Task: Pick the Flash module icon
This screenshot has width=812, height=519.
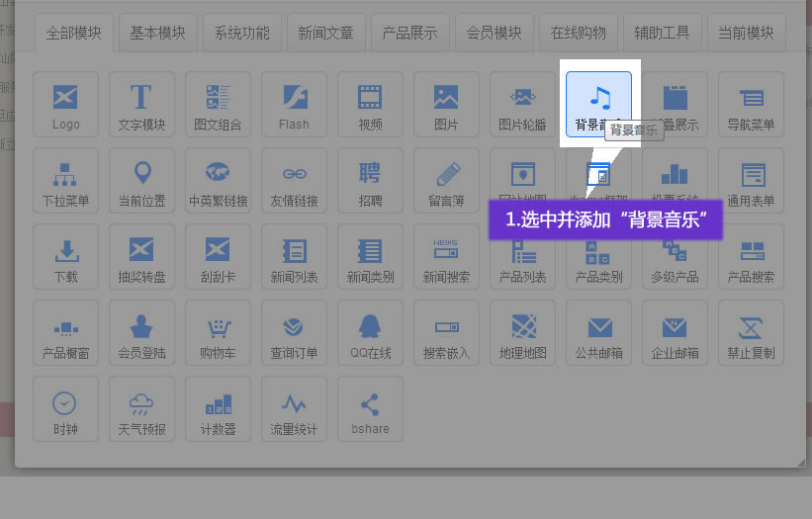Action: (x=294, y=104)
